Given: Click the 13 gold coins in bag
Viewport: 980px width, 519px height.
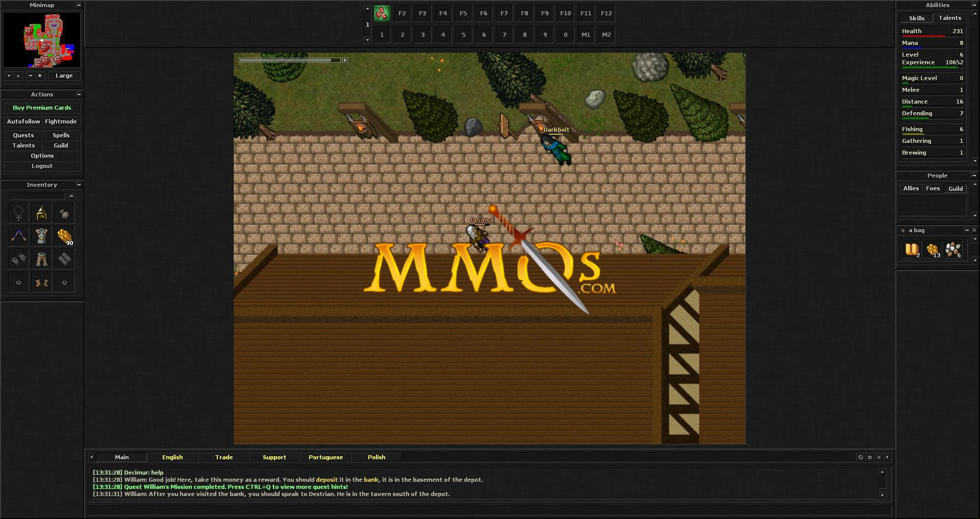Looking at the screenshot, I should click(933, 250).
